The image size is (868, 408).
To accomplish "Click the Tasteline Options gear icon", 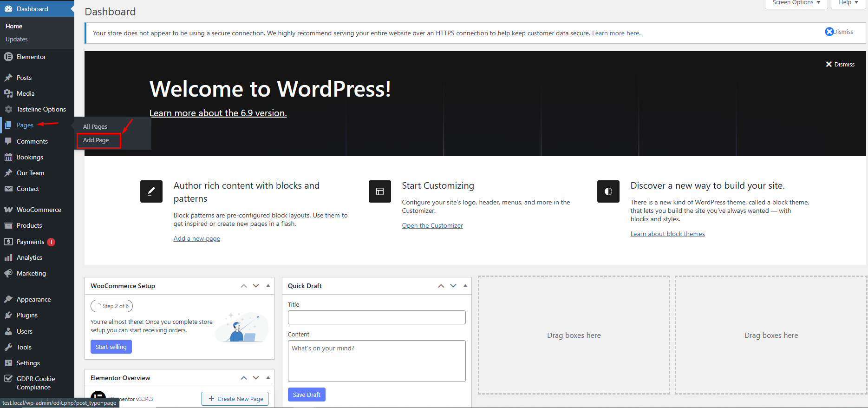I will click(8, 109).
